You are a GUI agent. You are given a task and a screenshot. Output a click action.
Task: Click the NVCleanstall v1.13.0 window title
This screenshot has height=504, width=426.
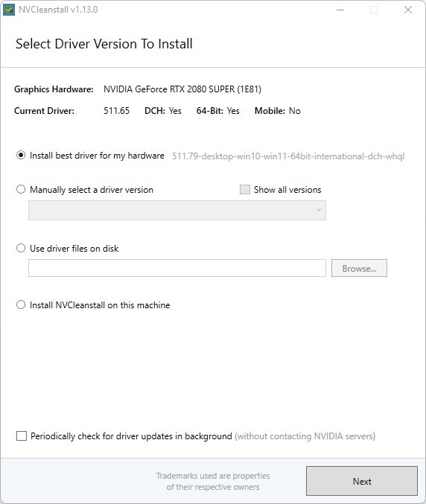pyautogui.click(x=58, y=10)
